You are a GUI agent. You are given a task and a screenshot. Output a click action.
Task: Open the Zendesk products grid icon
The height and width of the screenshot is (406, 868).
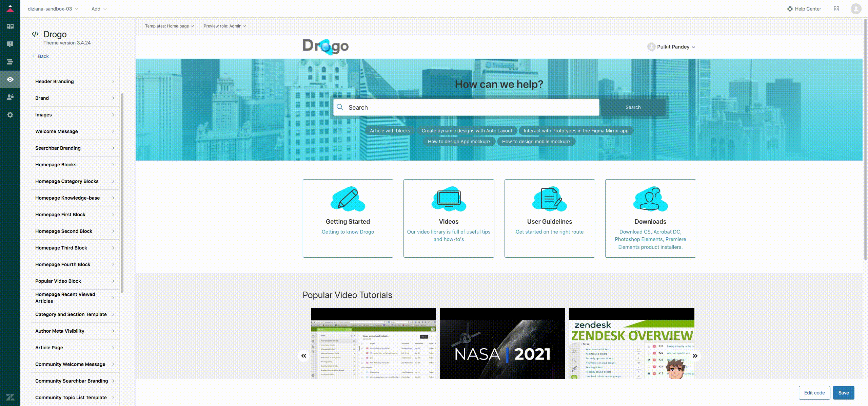[836, 9]
